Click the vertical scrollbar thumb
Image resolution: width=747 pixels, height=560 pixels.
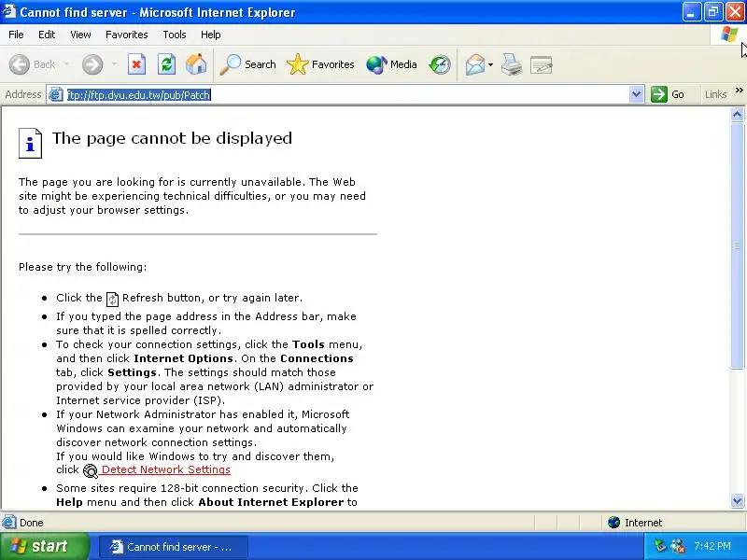[737, 245]
